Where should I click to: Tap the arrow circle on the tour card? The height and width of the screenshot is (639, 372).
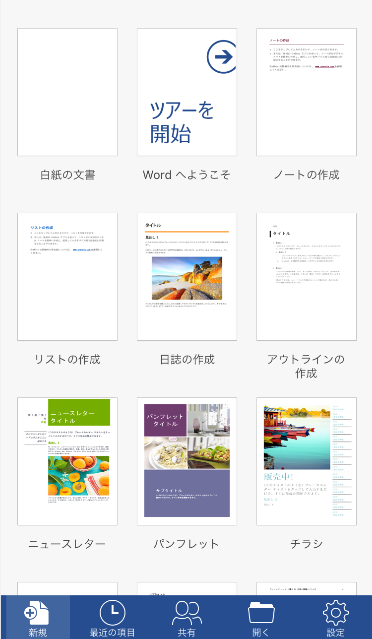click(x=222, y=57)
